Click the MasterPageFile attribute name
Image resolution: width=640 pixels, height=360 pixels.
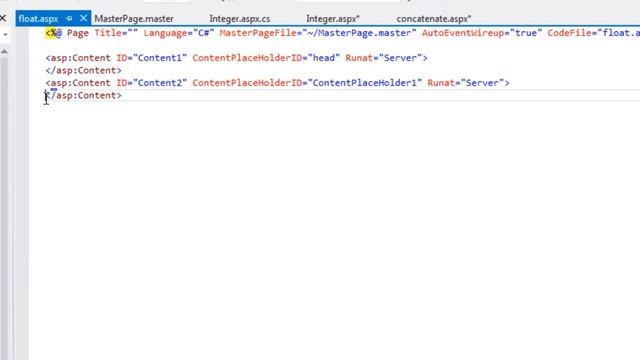258,33
